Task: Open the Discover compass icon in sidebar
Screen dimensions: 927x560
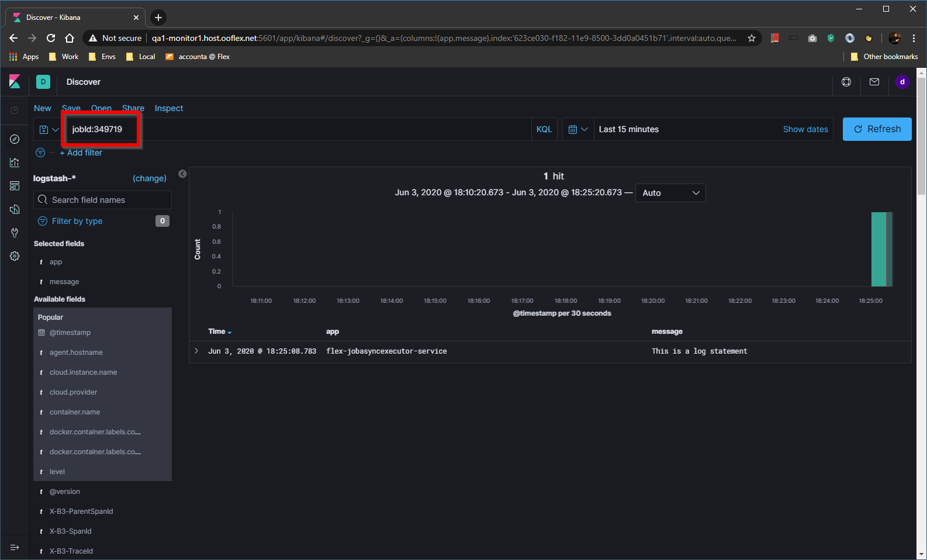Action: pos(15,139)
